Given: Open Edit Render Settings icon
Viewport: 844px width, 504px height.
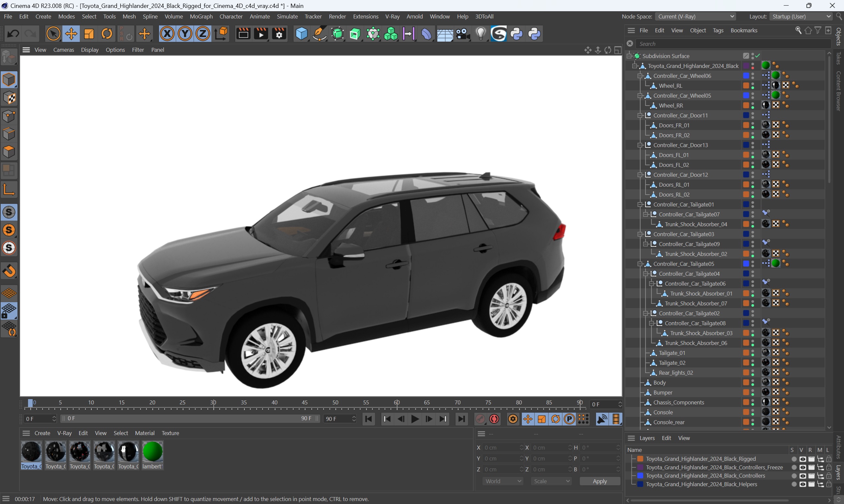Looking at the screenshot, I should click(x=279, y=34).
